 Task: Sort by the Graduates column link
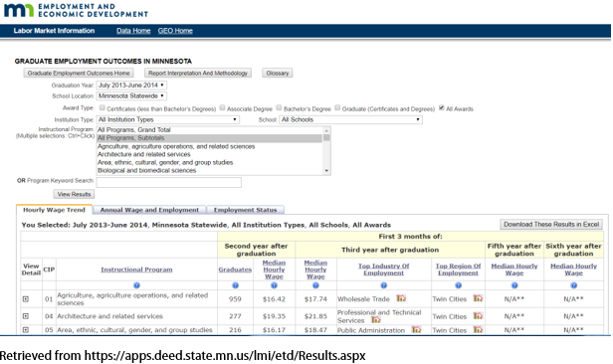click(x=235, y=270)
